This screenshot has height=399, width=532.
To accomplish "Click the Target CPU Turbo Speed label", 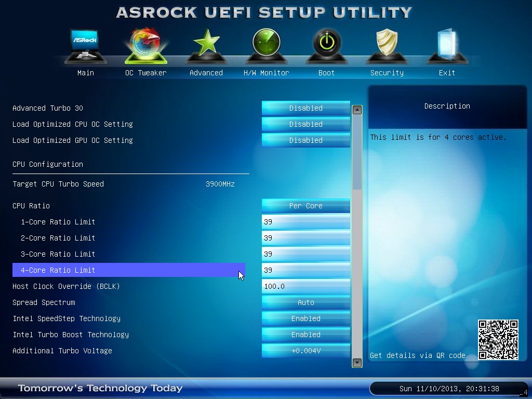I will [x=58, y=184].
